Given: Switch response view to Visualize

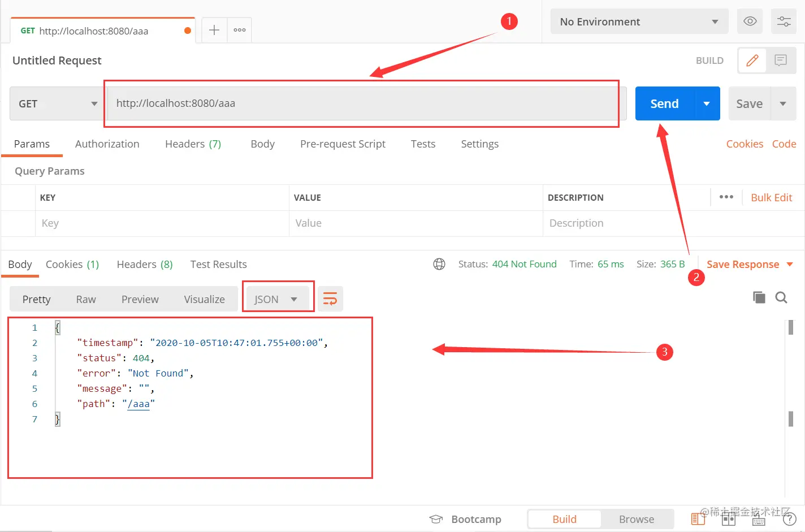Looking at the screenshot, I should click(204, 299).
